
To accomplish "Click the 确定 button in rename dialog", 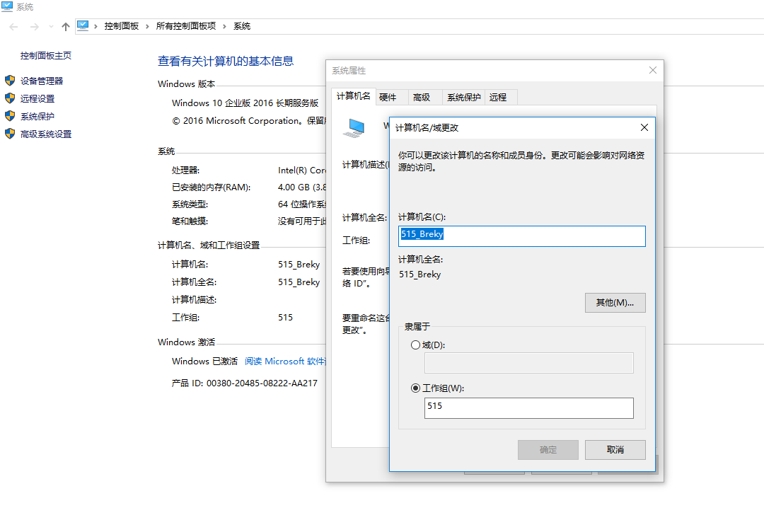I will click(x=548, y=450).
